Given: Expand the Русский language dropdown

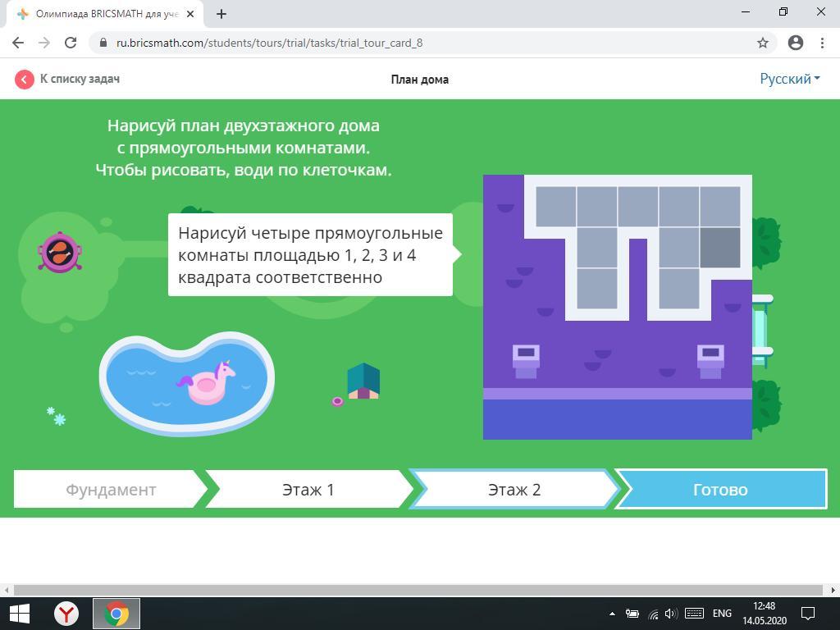Looking at the screenshot, I should [x=790, y=79].
